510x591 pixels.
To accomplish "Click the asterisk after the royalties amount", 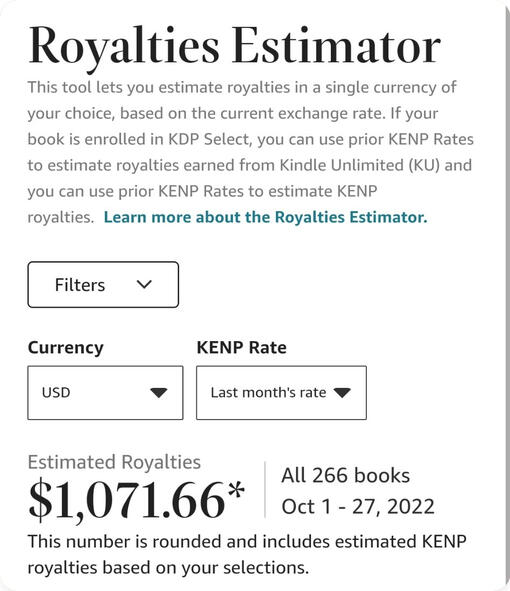I will 236,491.
